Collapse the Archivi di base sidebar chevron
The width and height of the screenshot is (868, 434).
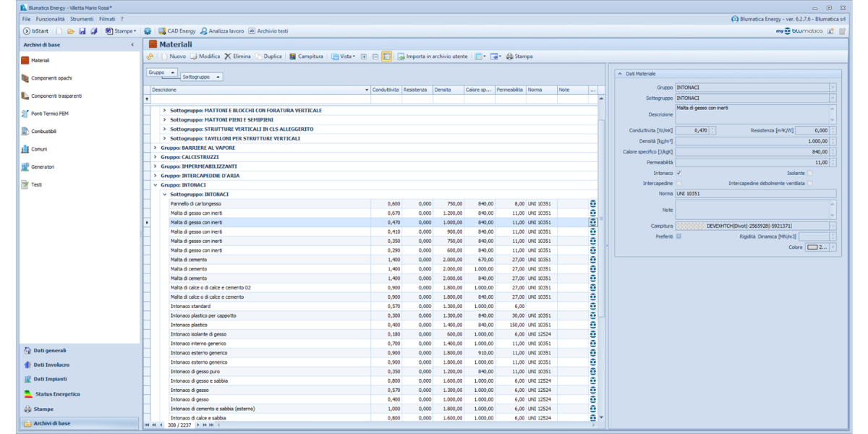pos(132,45)
